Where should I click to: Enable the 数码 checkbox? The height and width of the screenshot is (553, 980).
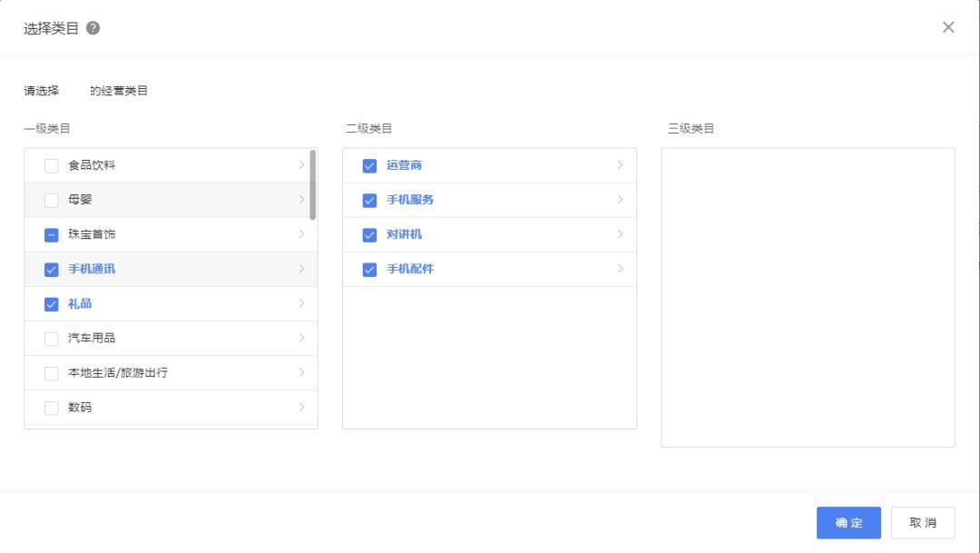[52, 408]
